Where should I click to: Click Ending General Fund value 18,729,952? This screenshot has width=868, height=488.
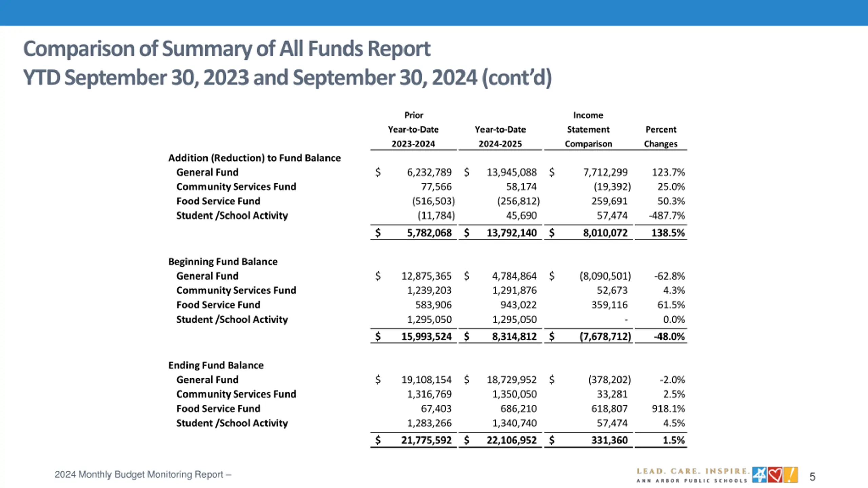click(x=512, y=380)
